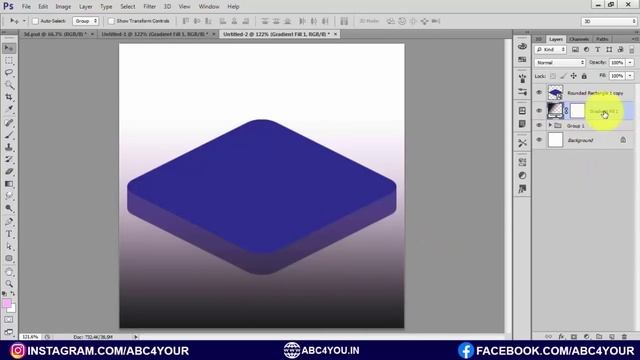This screenshot has height=360, width=640.
Task: Hide the Group 1 layer group
Action: 539,125
